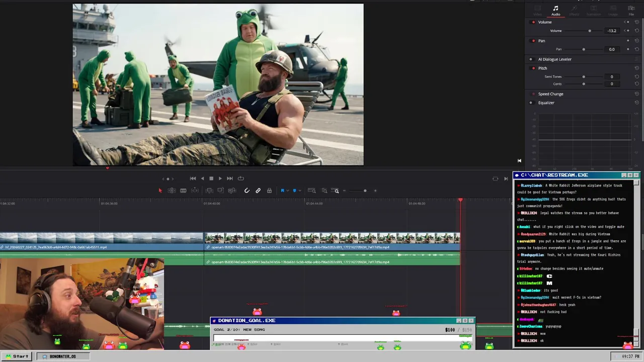Go to last frame transport button
644x362 pixels.
click(x=230, y=178)
